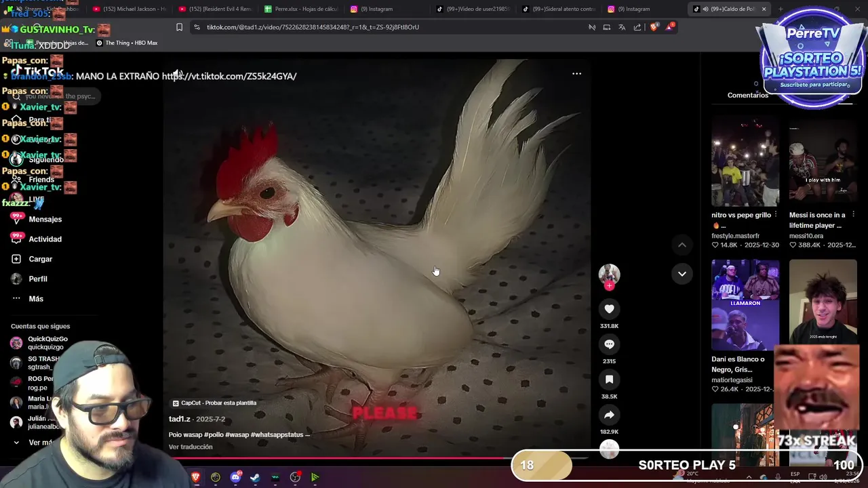Open the Messi is once in a lifetime thumbnail
The height and width of the screenshot is (488, 868).
coord(823,161)
